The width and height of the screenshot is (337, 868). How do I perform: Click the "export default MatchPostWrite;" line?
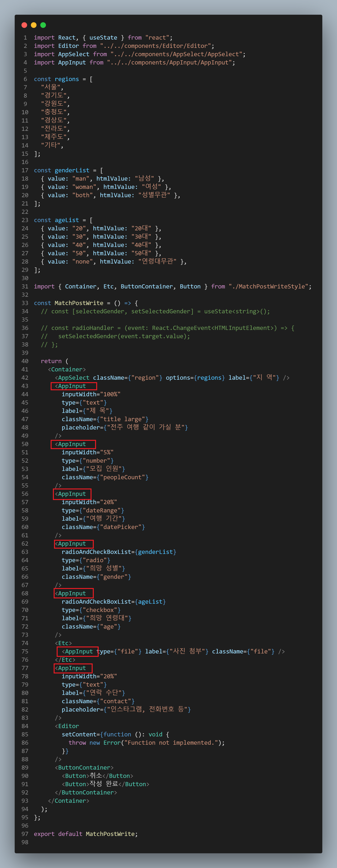point(86,834)
